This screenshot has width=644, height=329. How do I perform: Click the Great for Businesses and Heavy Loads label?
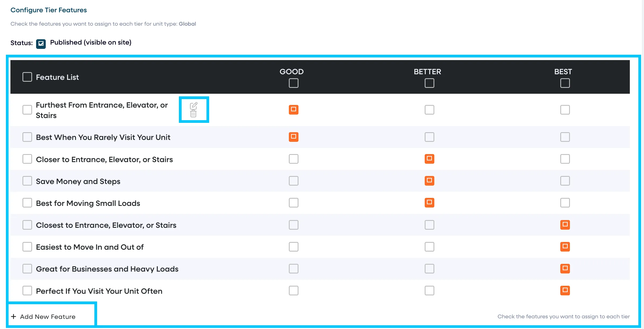pyautogui.click(x=107, y=269)
